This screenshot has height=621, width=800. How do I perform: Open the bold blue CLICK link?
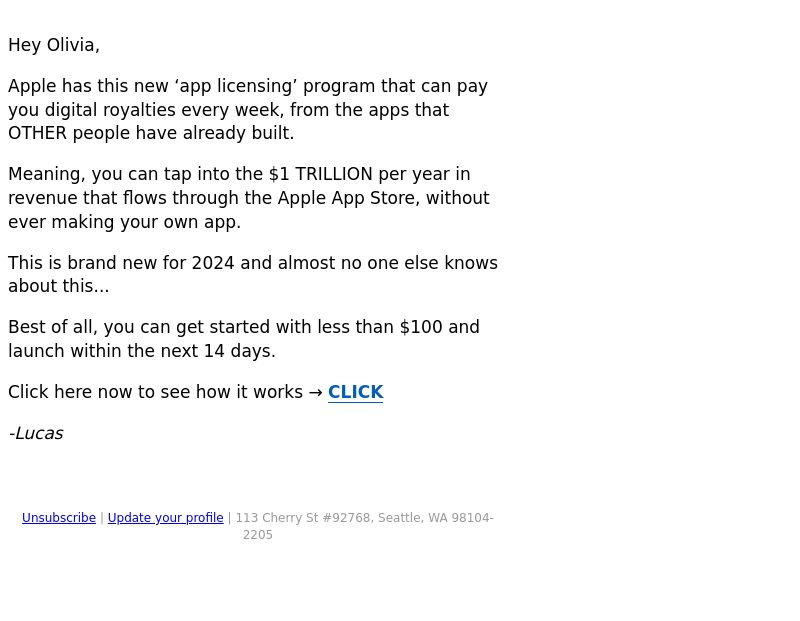(355, 392)
